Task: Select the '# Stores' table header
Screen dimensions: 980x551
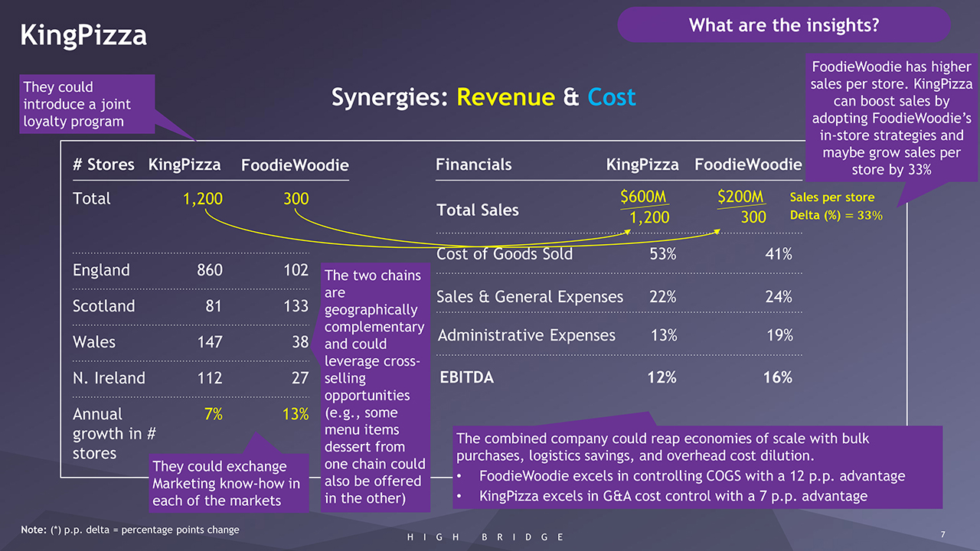Action: click(x=103, y=165)
